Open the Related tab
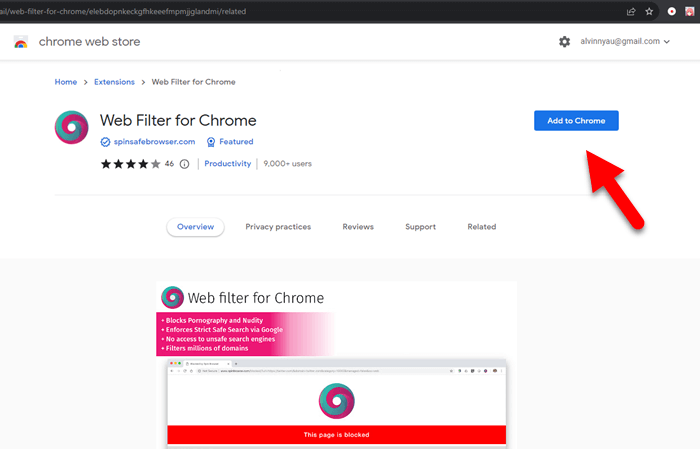Screen dimensions: 700x449 [482, 227]
